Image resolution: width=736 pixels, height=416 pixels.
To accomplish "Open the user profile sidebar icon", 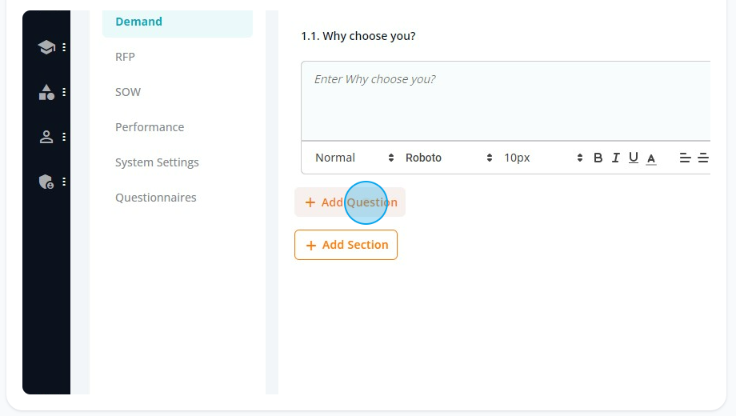I will [46, 137].
